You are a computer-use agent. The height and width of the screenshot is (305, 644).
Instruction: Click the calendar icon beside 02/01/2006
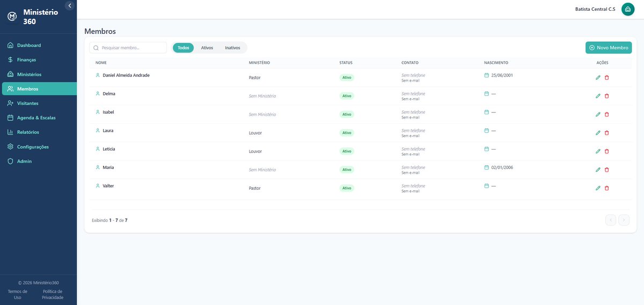pyautogui.click(x=487, y=167)
